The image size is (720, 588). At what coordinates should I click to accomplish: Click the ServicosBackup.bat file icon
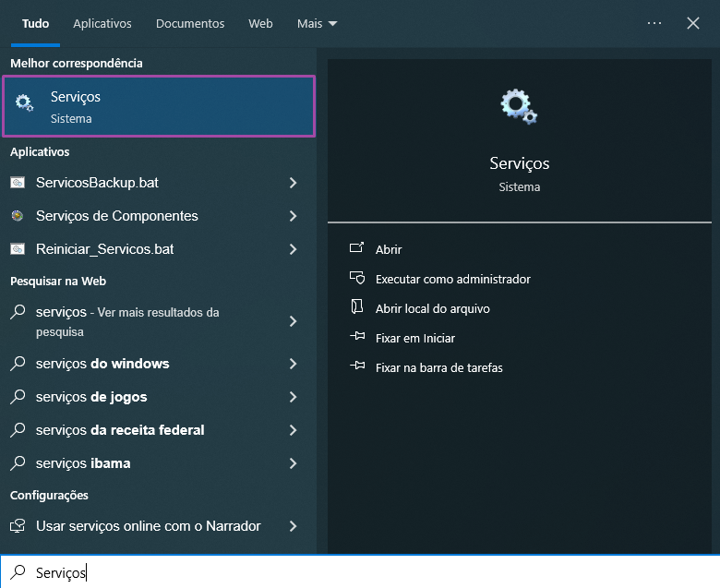tap(18, 183)
